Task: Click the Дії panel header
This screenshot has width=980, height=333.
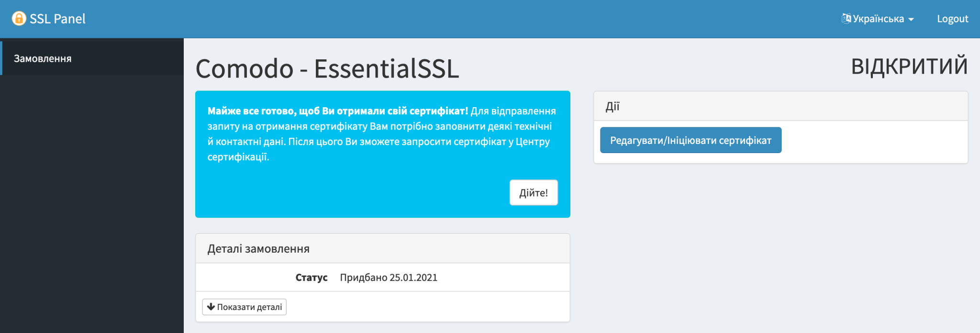Action: click(612, 106)
